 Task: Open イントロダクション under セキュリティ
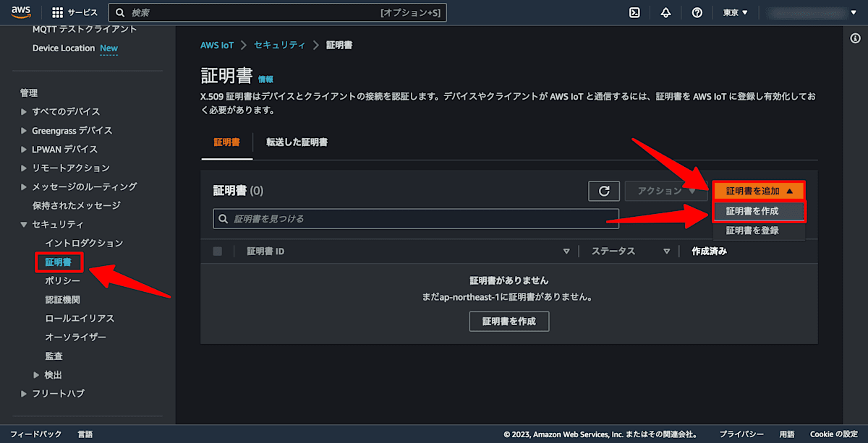tap(84, 243)
